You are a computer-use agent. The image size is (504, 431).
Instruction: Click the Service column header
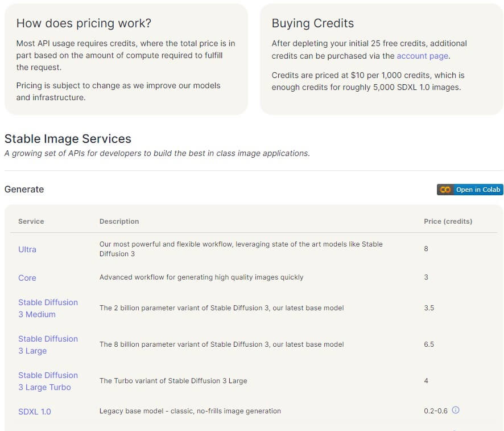(x=31, y=221)
